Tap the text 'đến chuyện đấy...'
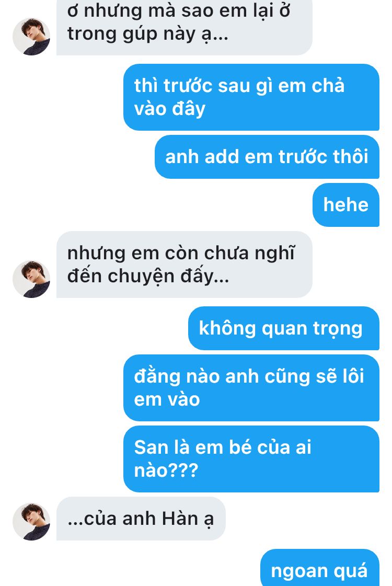Screen dimensions: 392x586 click(x=148, y=277)
